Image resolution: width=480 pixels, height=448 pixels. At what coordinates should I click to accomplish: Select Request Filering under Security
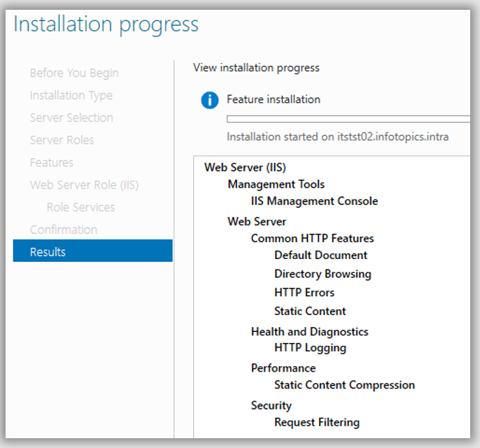click(x=317, y=422)
